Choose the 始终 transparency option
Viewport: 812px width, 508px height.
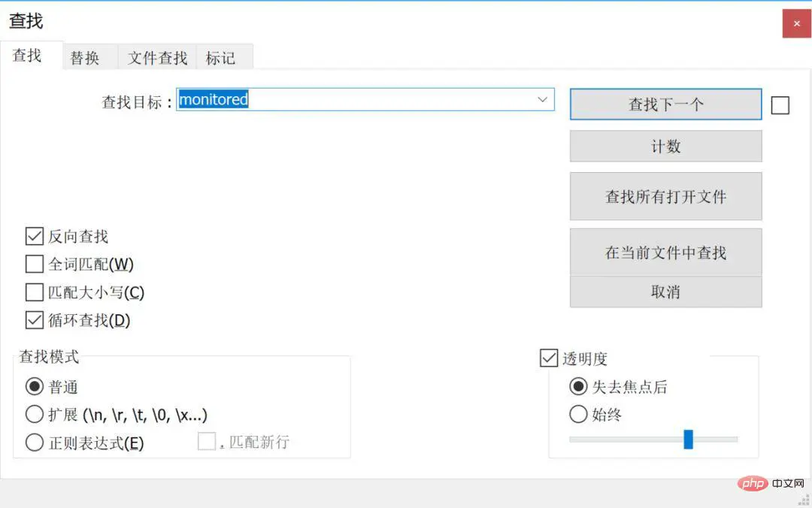click(x=578, y=413)
